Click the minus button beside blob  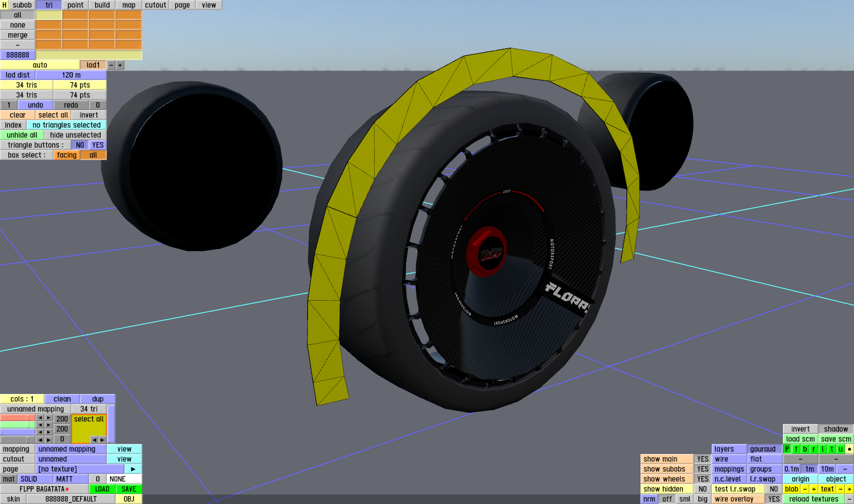point(805,489)
